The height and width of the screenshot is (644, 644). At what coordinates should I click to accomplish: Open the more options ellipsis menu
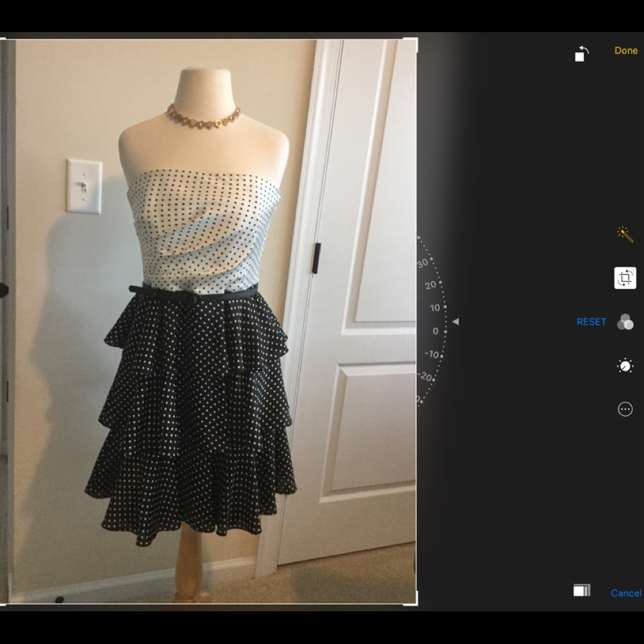point(625,409)
